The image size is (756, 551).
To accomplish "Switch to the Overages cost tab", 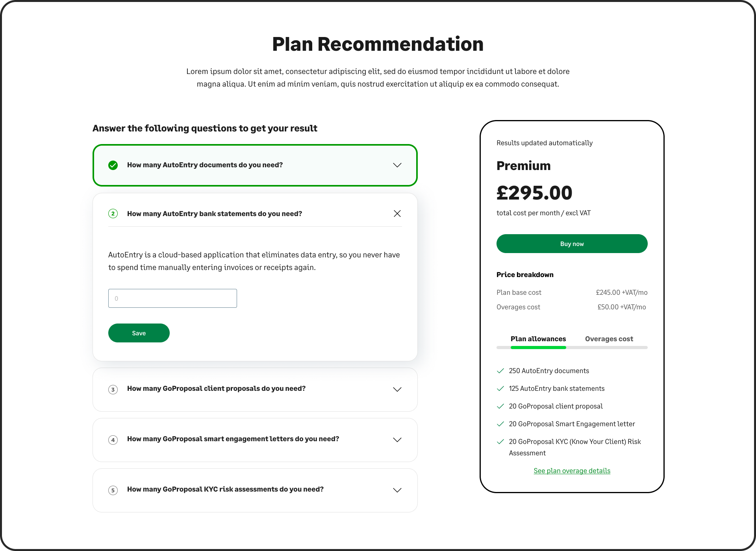I will click(609, 339).
